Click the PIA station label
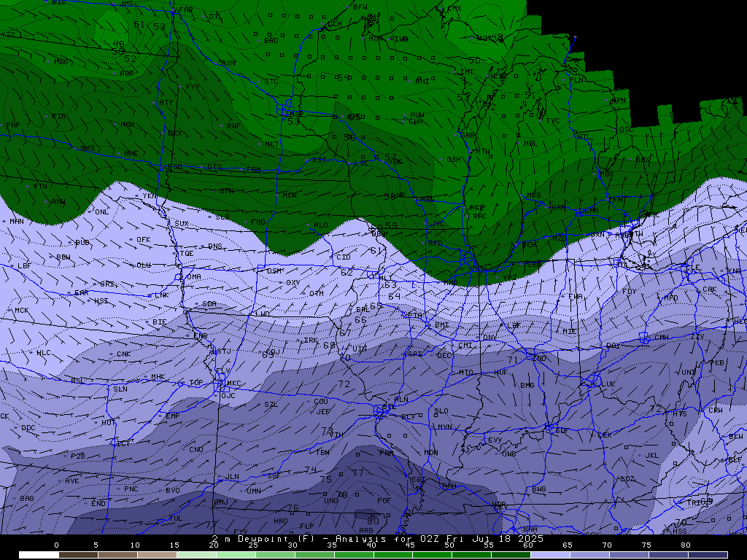 (415, 315)
